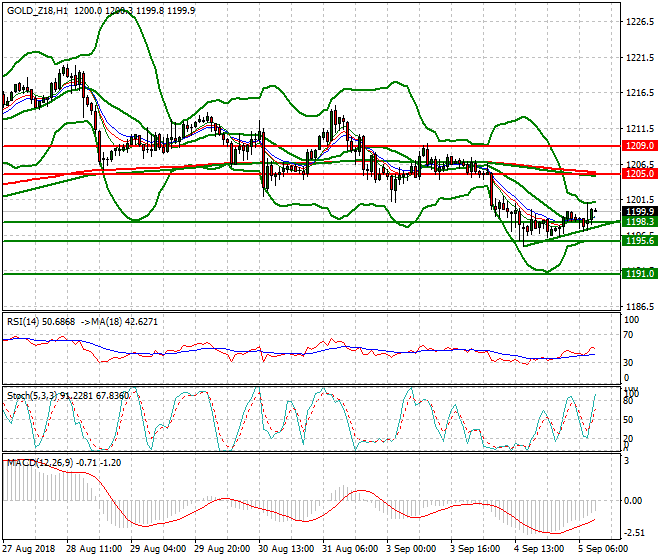Click the 3 Sep 00:00 time label
Image resolution: width=660 pixels, height=560 pixels.
point(411,549)
